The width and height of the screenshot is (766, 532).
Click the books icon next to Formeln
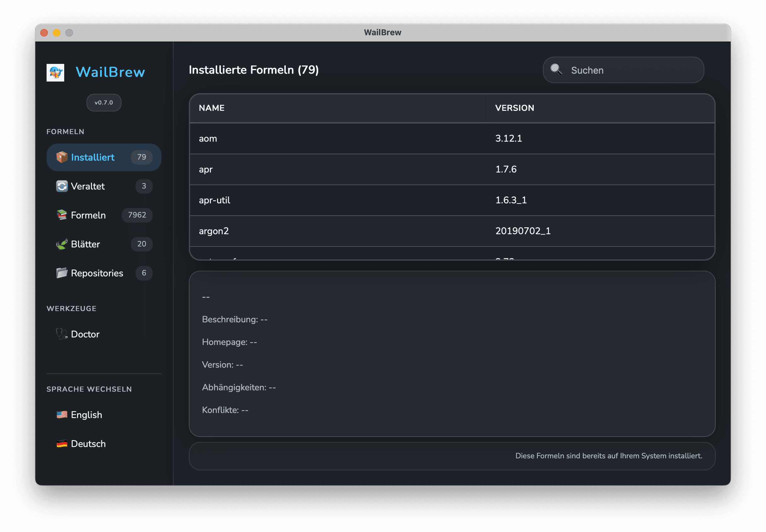[x=62, y=215]
